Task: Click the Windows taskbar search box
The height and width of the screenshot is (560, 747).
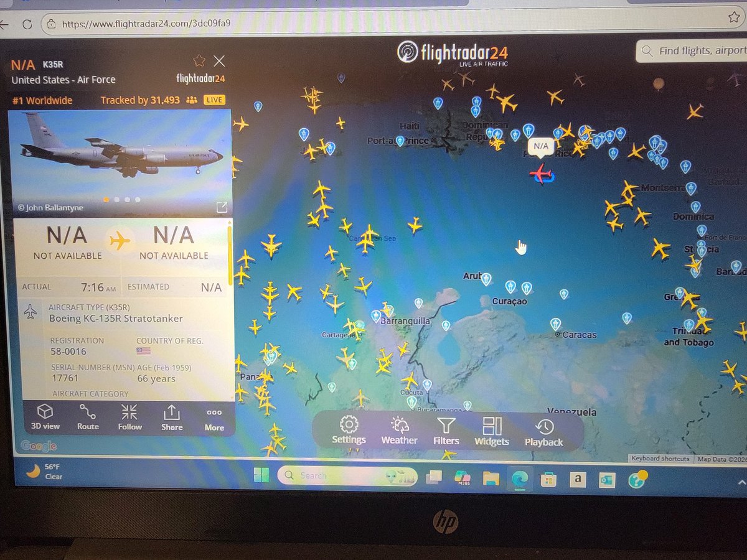Action: [347, 476]
